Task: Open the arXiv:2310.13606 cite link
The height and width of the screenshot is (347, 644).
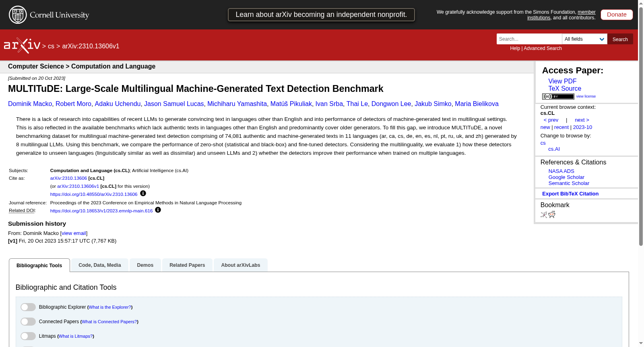Action: pyautogui.click(x=68, y=178)
